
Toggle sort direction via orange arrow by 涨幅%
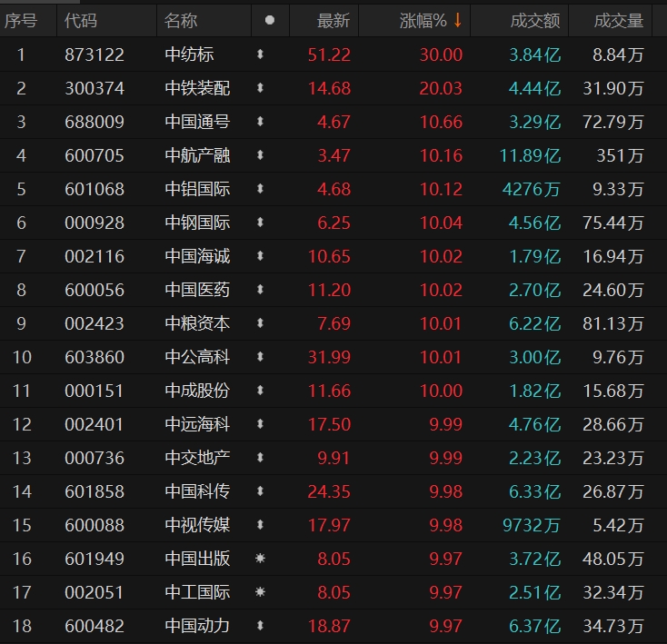pyautogui.click(x=457, y=20)
